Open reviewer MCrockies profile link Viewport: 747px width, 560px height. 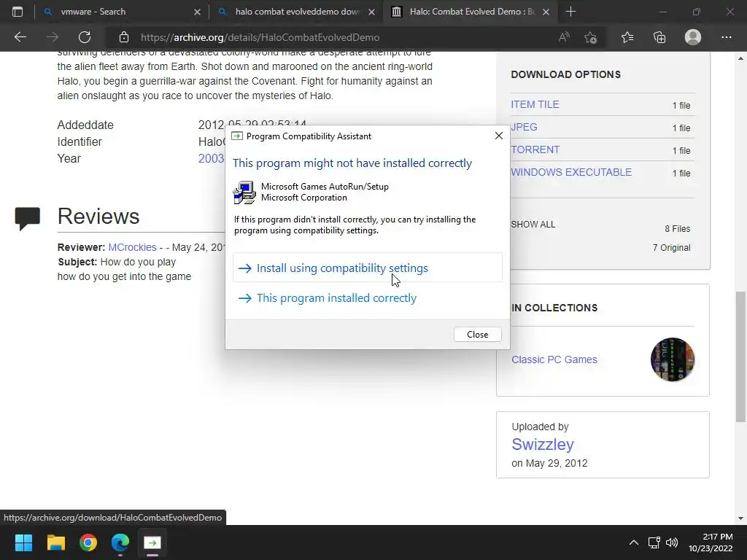133,247
